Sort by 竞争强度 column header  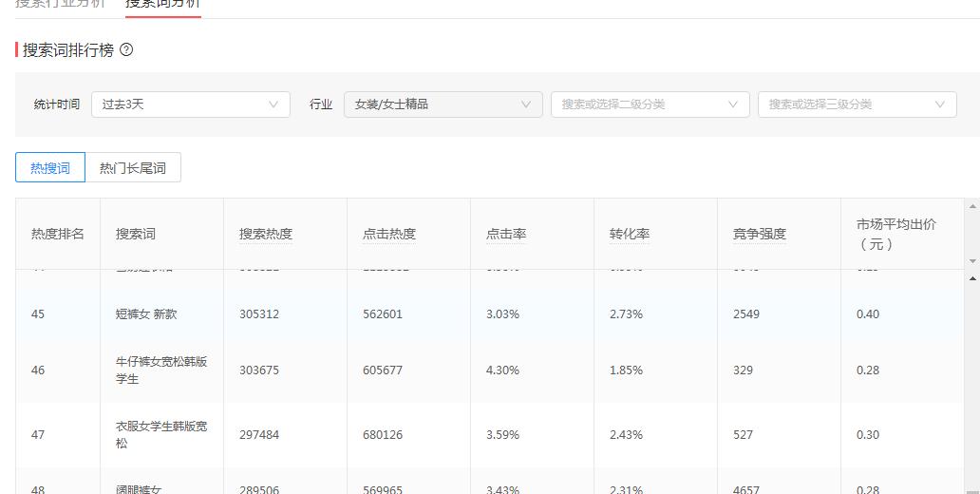(760, 234)
